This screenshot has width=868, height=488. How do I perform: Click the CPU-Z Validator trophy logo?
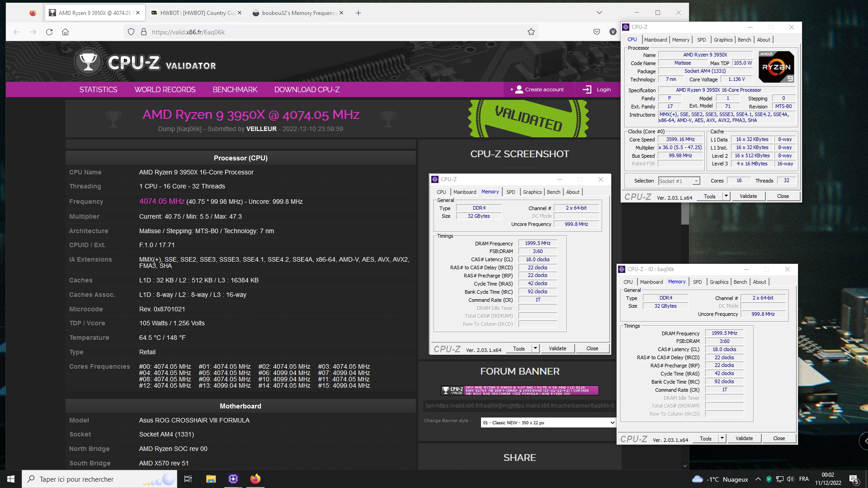tap(88, 61)
